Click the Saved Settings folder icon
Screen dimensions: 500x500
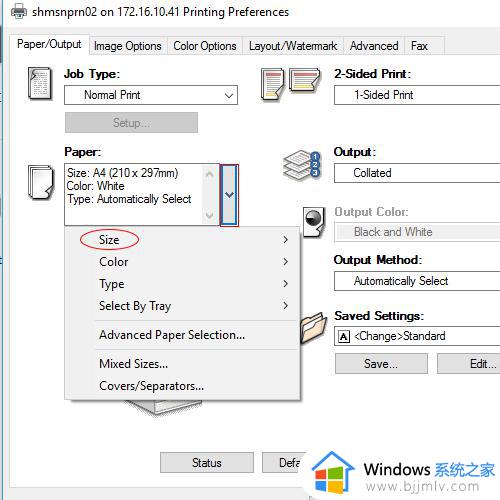coord(313,328)
